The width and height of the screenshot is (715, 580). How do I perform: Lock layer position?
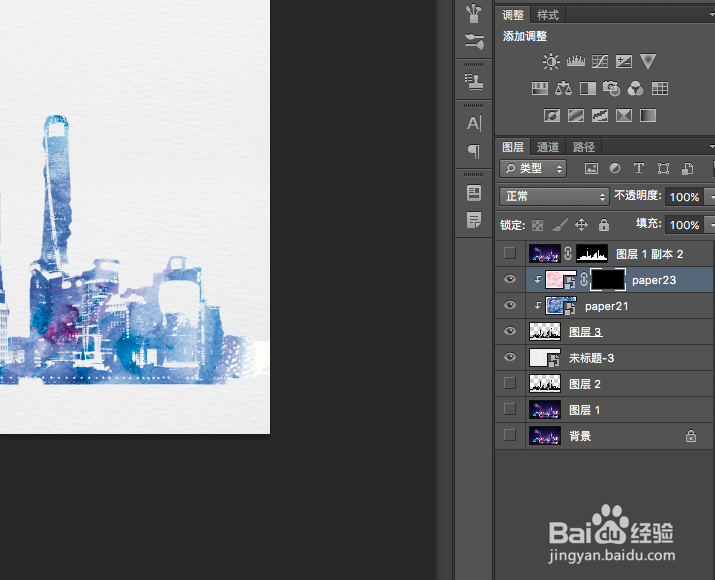point(581,224)
